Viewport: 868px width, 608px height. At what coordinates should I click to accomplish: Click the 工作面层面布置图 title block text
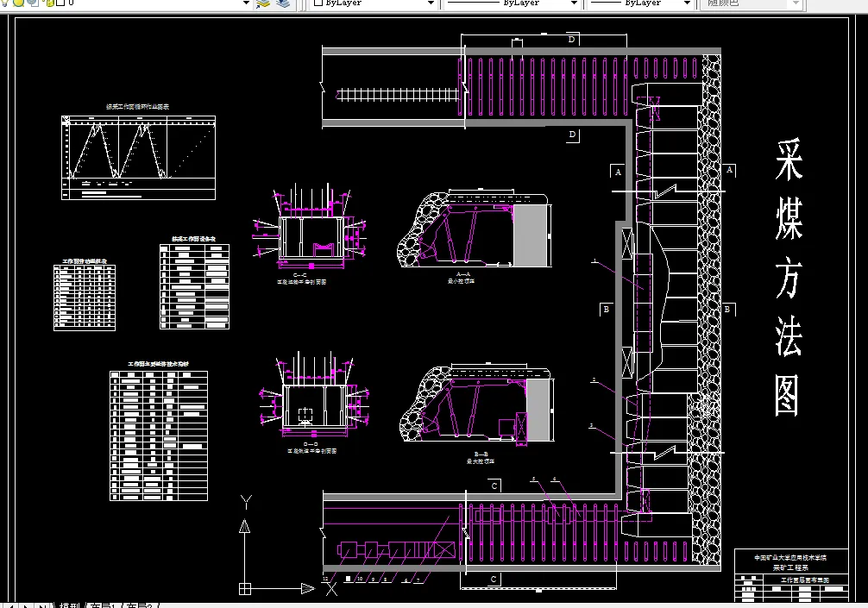(x=805, y=580)
